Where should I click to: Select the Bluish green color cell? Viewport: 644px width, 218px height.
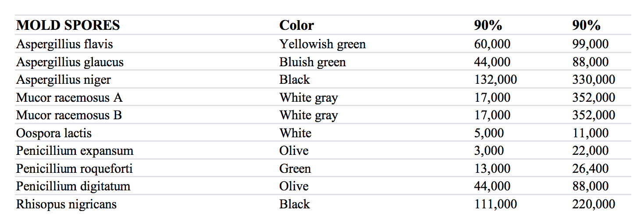pyautogui.click(x=313, y=62)
